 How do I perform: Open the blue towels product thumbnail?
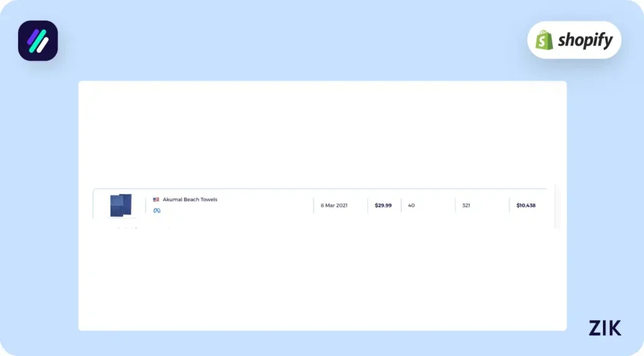point(121,205)
